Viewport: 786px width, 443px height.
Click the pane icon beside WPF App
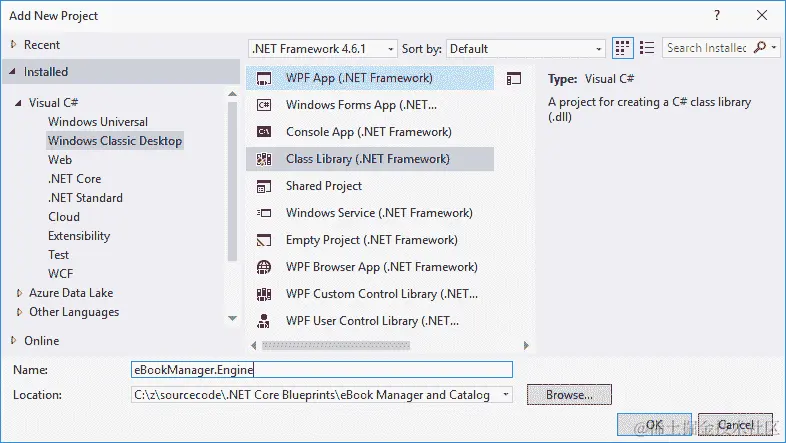[514, 78]
